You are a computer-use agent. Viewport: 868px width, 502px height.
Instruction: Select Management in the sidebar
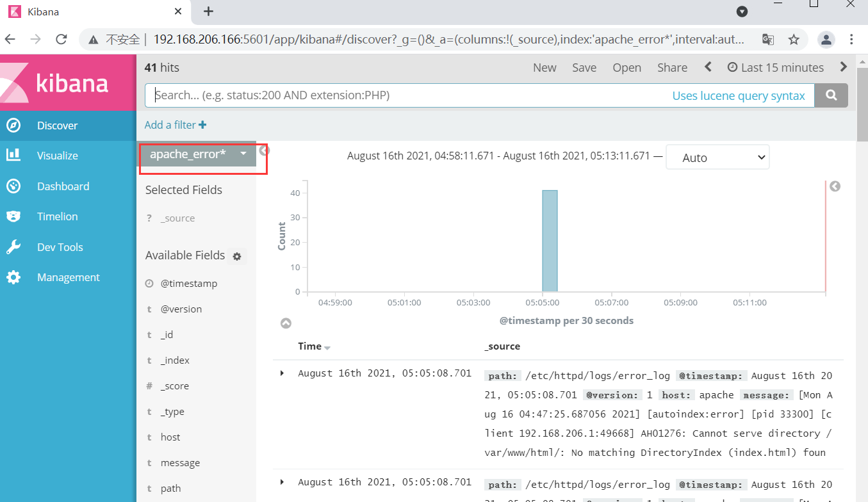click(69, 277)
